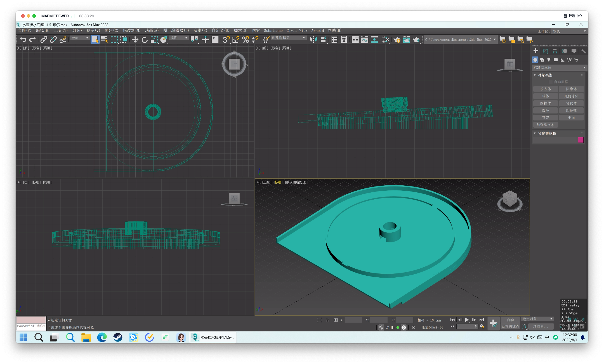Open the '标准基本体' category dropdown

(x=559, y=68)
